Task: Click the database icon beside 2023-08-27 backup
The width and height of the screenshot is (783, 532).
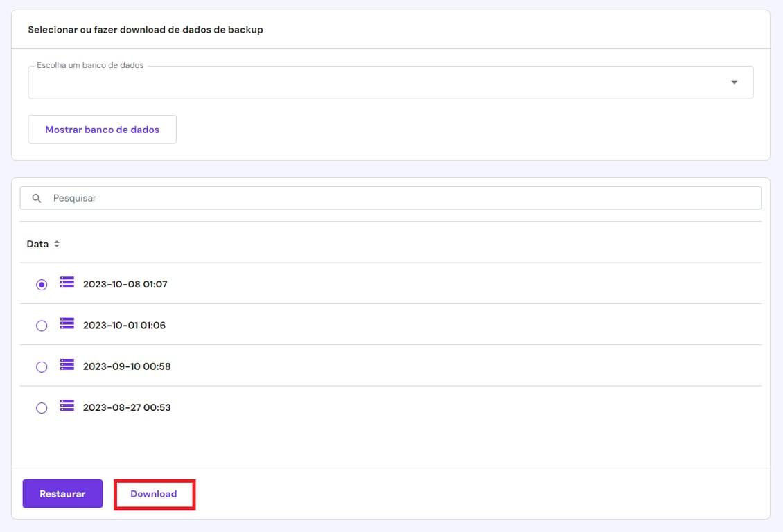Action: coord(66,407)
